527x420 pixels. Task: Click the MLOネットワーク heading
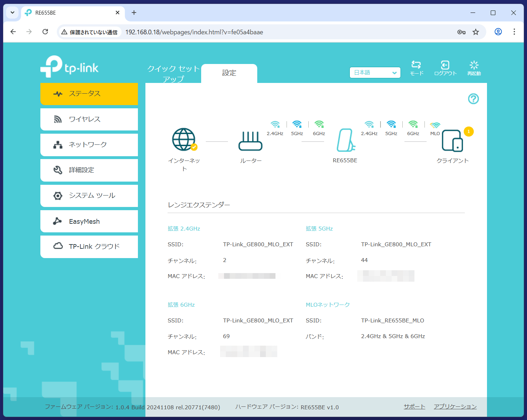(328, 305)
